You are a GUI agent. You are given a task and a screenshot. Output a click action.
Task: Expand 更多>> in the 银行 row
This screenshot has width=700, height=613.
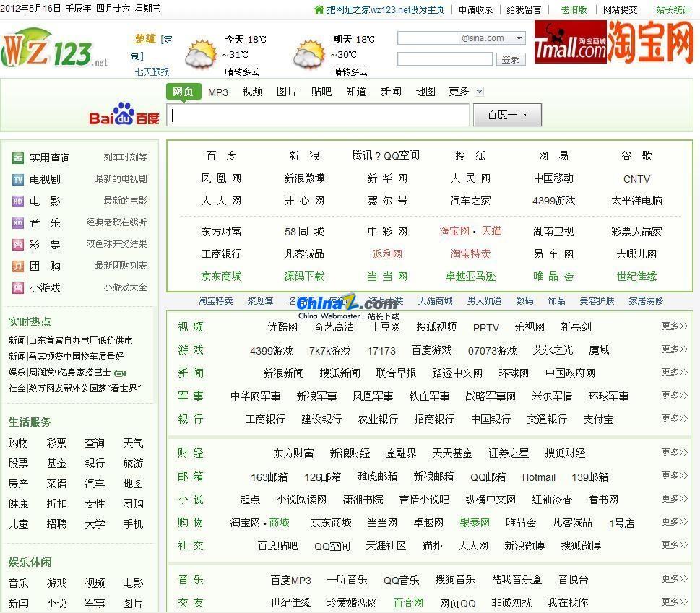(x=674, y=418)
